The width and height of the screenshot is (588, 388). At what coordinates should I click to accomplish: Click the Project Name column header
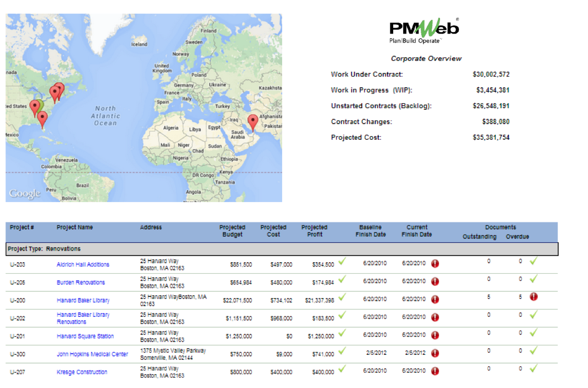point(75,227)
